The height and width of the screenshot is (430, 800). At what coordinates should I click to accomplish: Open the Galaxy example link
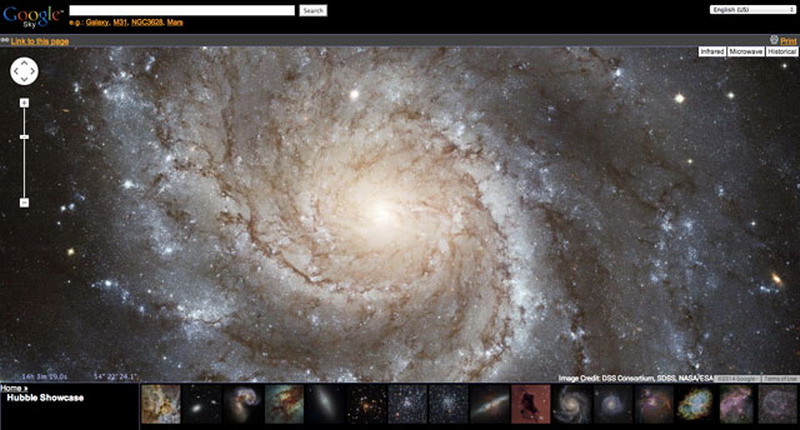pos(97,22)
